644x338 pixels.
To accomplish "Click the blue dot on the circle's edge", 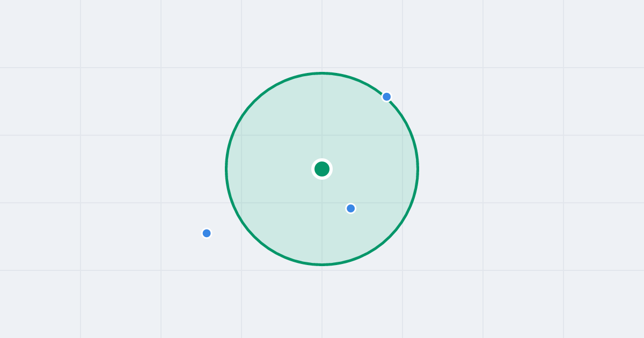I will 386,97.
